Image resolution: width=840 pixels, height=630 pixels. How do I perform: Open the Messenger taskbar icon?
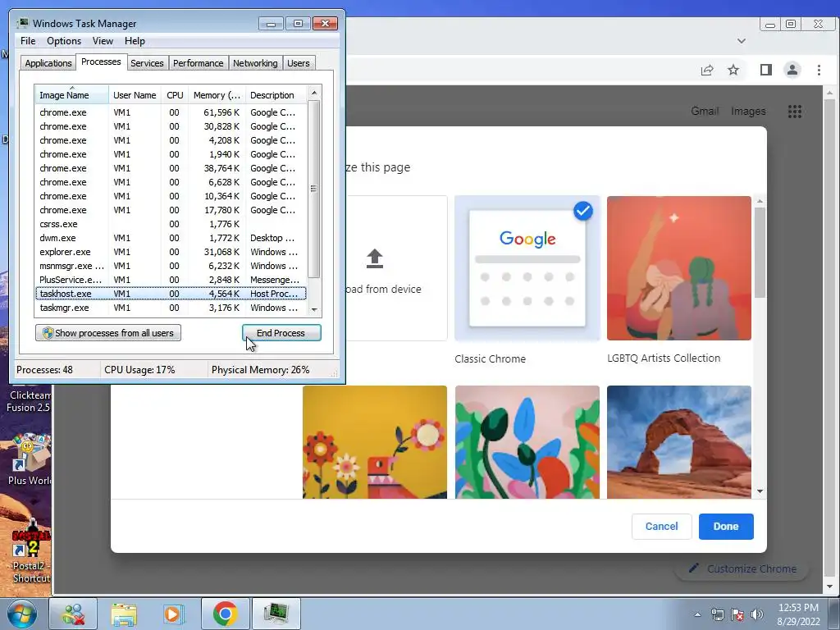coord(73,614)
